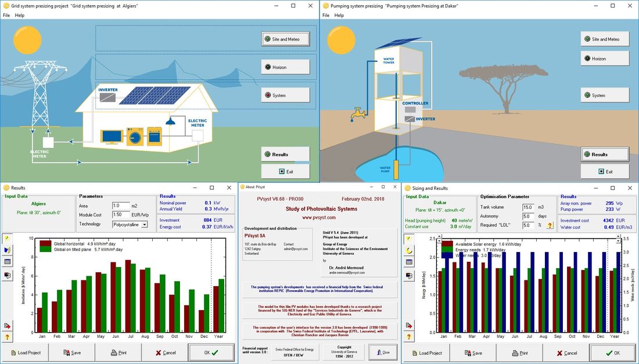The height and width of the screenshot is (364, 639).
Task: Click OK in Algiers Results
Action: (211, 352)
